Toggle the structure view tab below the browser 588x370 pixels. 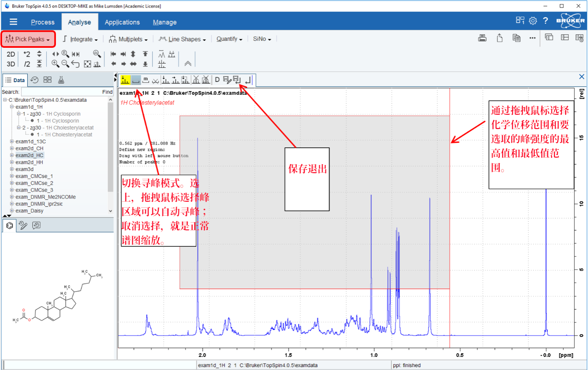tap(10, 225)
